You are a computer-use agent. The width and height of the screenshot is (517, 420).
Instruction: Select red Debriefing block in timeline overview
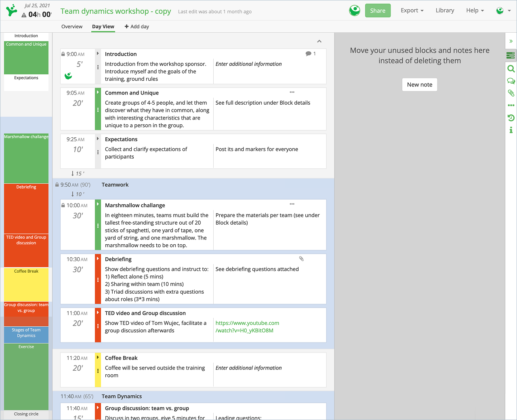coord(26,209)
